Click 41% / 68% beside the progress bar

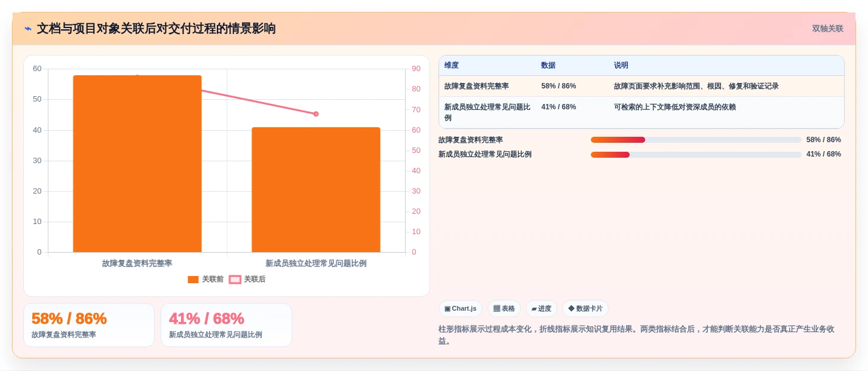click(824, 154)
